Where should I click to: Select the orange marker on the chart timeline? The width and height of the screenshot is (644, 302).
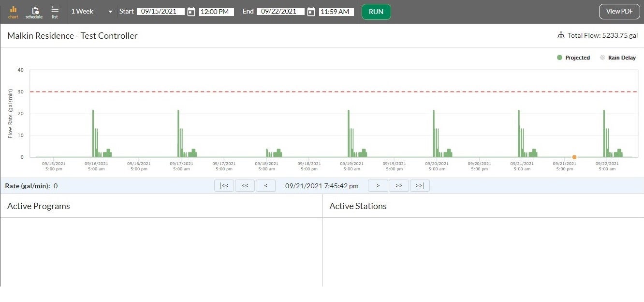pos(574,157)
